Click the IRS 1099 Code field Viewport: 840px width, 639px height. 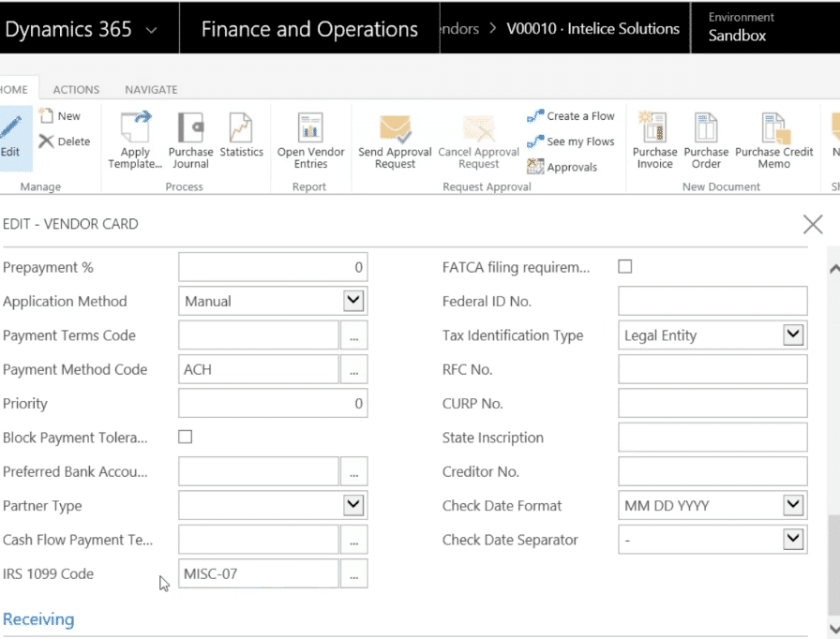pos(259,573)
